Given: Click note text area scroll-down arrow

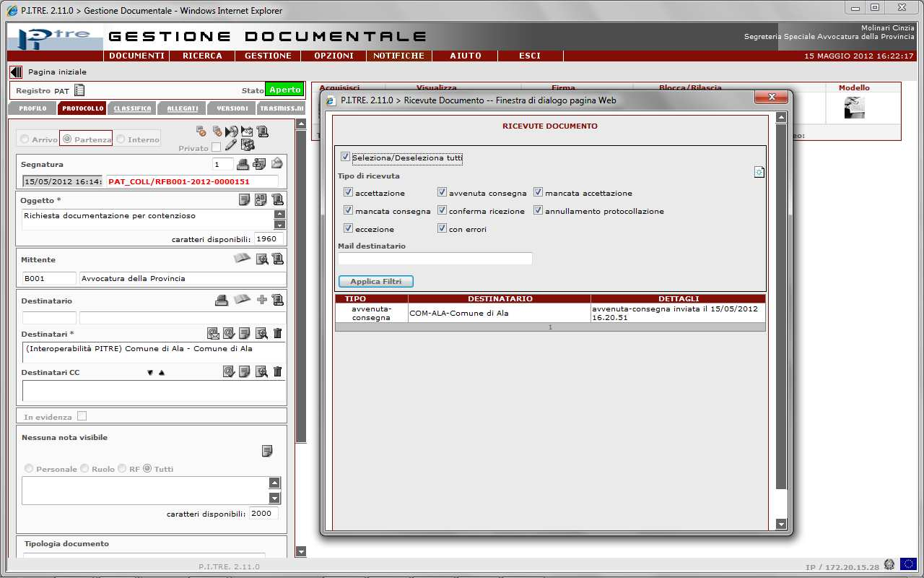Looking at the screenshot, I should click(x=274, y=498).
